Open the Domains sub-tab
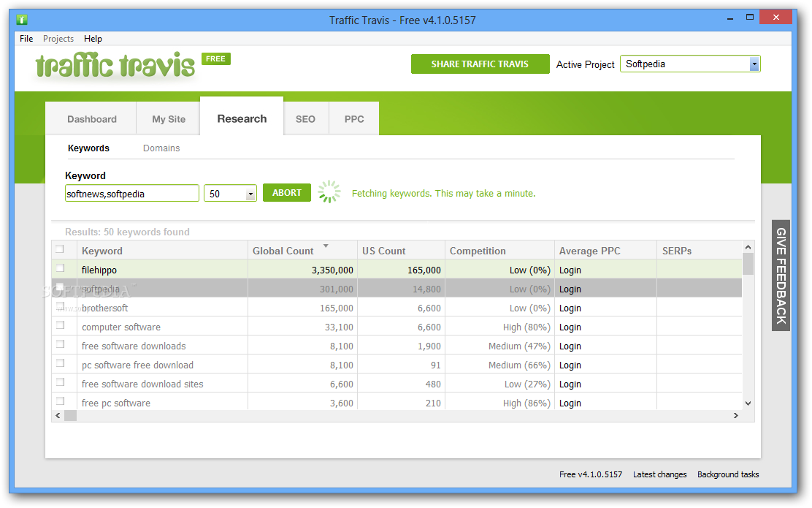Screen dimensions: 812x508 (x=161, y=148)
